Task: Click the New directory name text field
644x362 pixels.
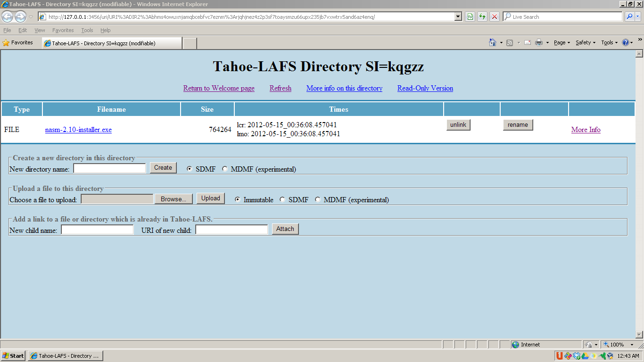Action: click(109, 168)
